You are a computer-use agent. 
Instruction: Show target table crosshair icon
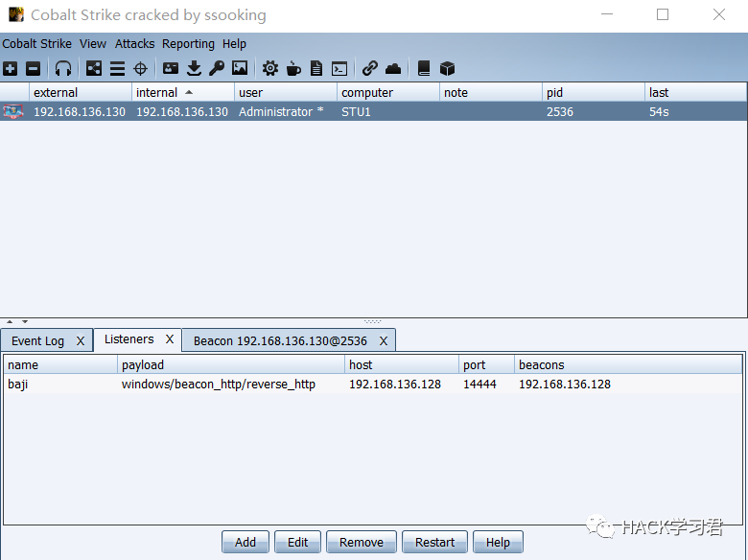point(140,69)
